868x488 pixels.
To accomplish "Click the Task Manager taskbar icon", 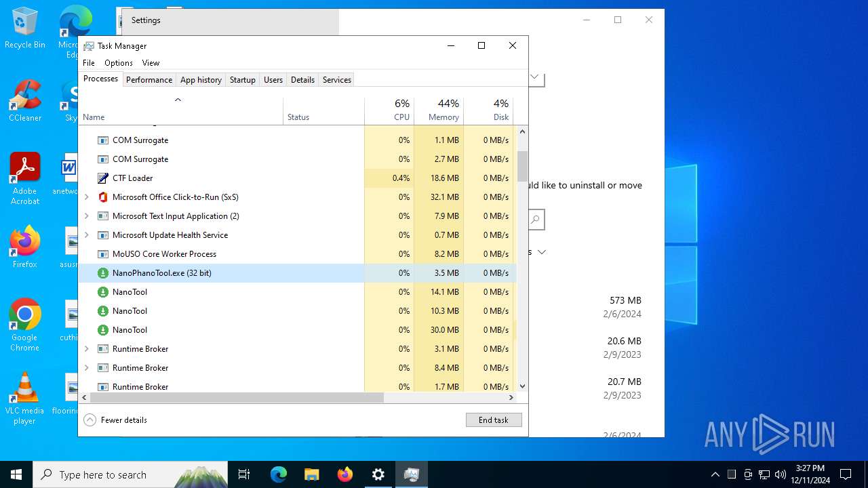I will [412, 474].
